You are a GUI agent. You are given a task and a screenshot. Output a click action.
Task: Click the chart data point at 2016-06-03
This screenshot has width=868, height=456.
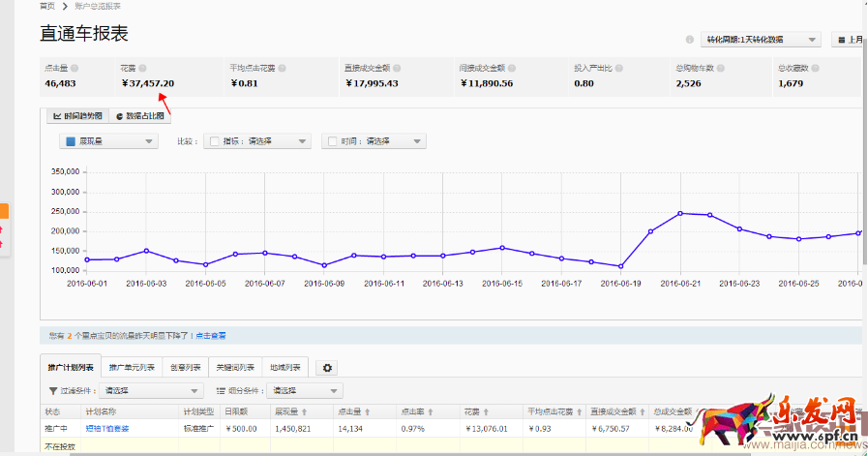(x=146, y=251)
